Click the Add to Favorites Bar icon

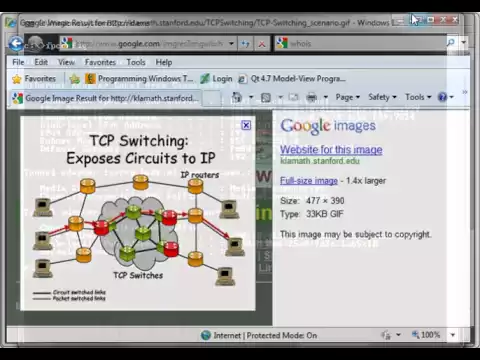click(x=75, y=79)
